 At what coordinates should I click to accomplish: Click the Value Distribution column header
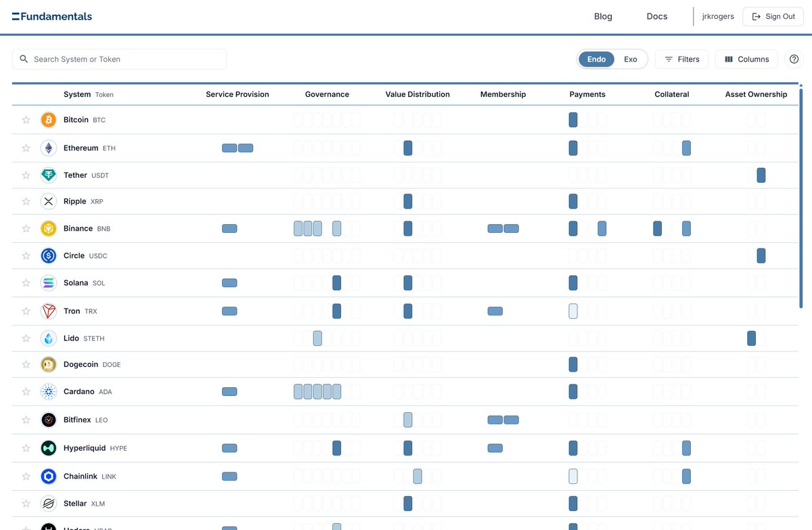(418, 94)
